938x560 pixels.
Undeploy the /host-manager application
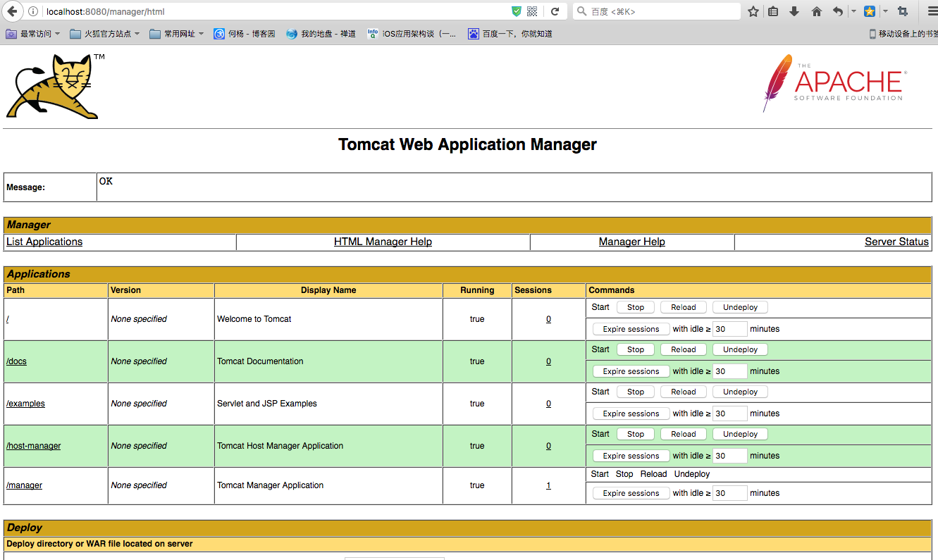740,434
